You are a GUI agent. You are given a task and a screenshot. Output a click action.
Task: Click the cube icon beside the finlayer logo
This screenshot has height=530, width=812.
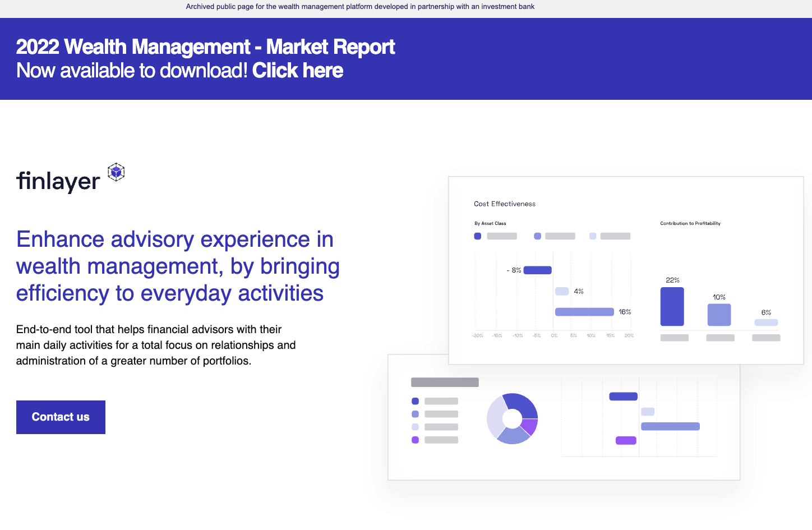pos(116,172)
